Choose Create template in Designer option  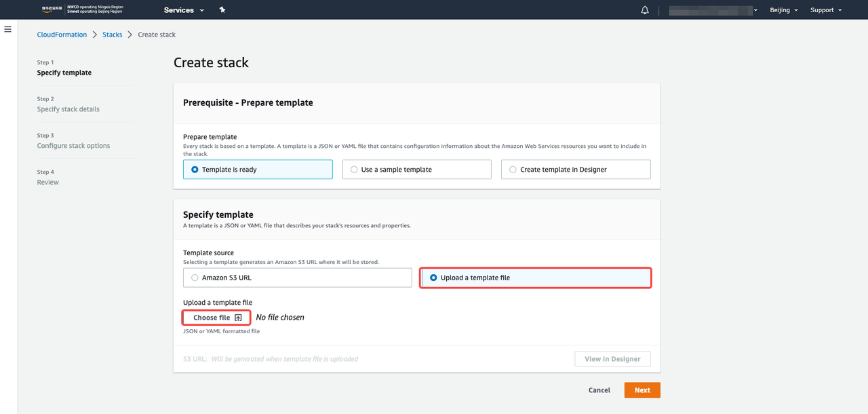[513, 170]
